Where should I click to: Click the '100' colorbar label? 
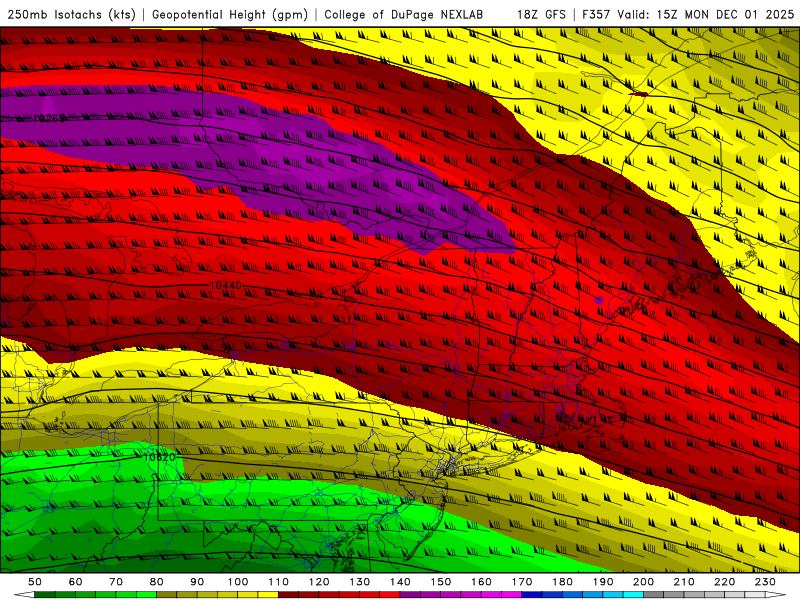(x=238, y=582)
